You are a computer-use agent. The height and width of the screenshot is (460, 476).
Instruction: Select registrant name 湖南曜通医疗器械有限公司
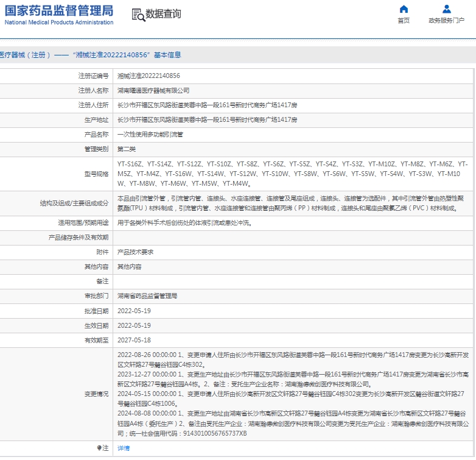[x=153, y=90]
